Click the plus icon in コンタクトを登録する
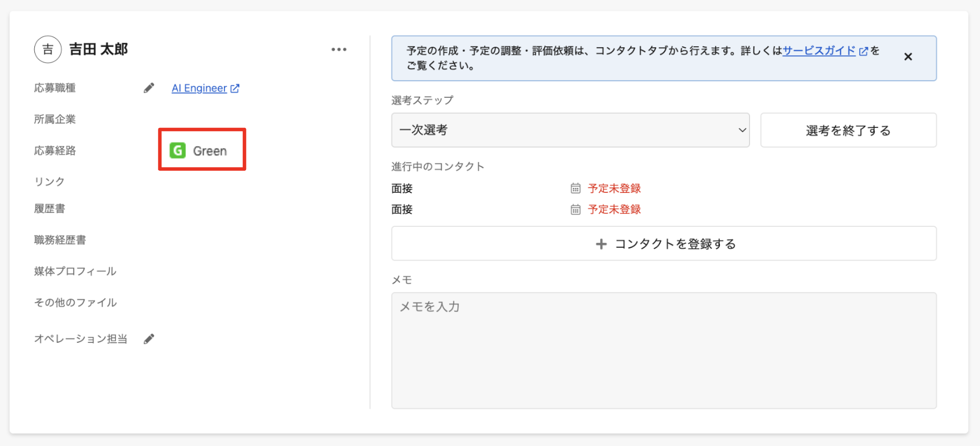The height and width of the screenshot is (446, 980). tap(601, 244)
